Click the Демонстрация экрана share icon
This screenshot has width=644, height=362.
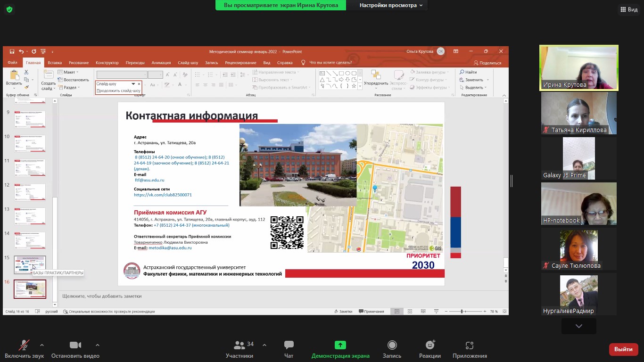(x=340, y=345)
